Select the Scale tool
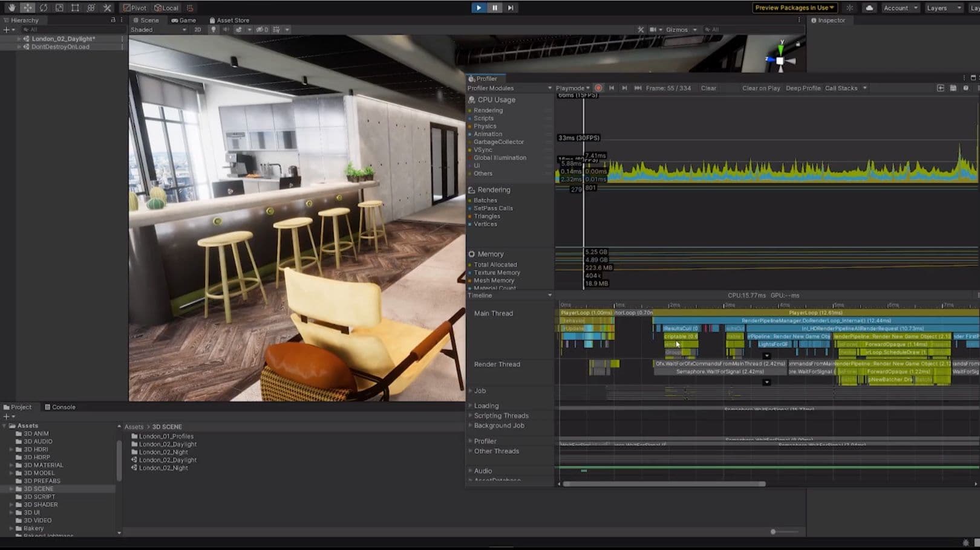This screenshot has height=550, width=980. (59, 7)
